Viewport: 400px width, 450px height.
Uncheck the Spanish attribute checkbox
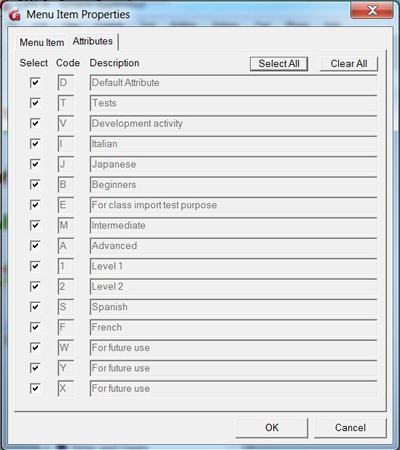35,307
